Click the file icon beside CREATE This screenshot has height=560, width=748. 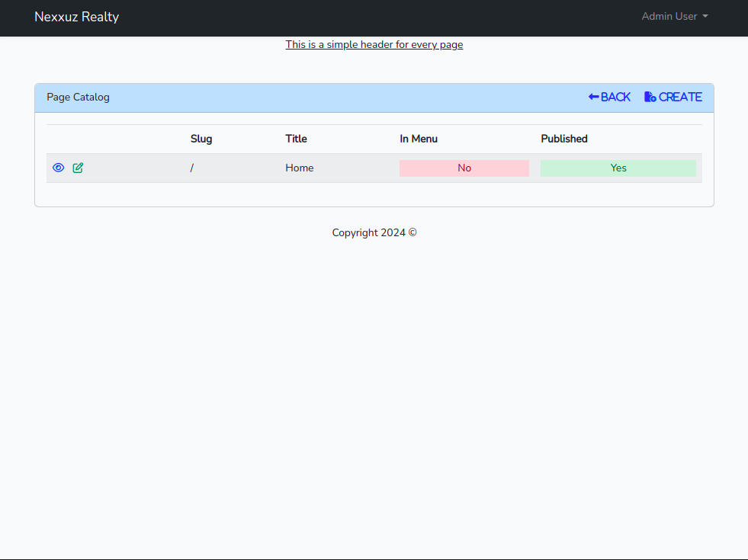[650, 97]
